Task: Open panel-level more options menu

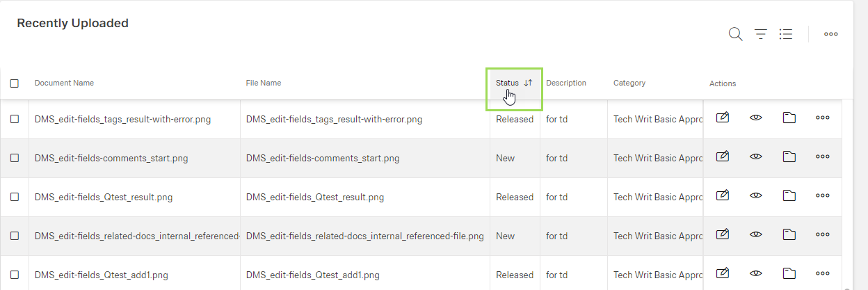Action: point(830,34)
